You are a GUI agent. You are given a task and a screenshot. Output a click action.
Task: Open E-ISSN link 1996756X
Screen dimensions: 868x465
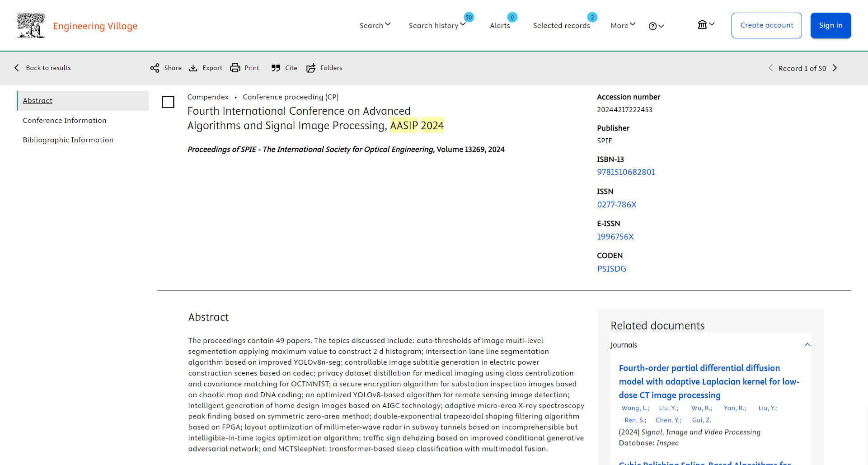(x=615, y=237)
